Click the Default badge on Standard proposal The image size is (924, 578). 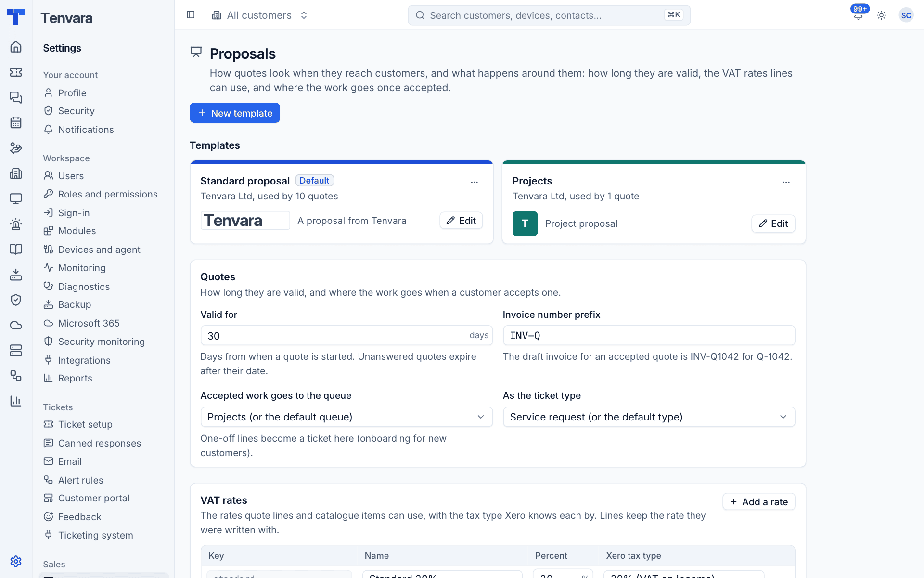point(314,180)
